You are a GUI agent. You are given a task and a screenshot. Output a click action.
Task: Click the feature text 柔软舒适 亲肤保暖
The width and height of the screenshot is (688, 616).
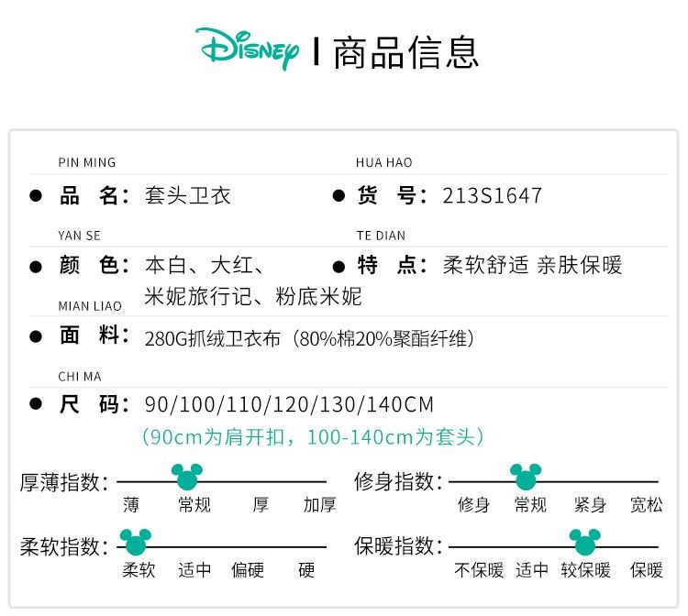(x=533, y=265)
